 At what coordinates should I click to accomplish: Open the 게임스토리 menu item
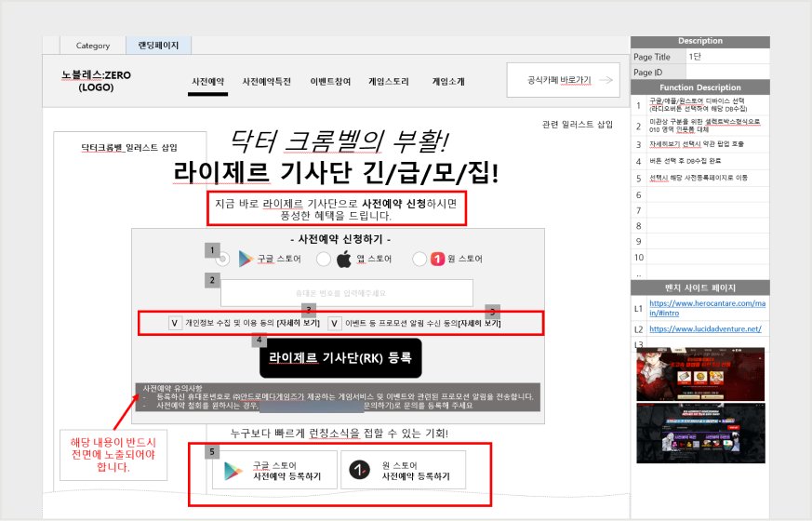point(389,82)
